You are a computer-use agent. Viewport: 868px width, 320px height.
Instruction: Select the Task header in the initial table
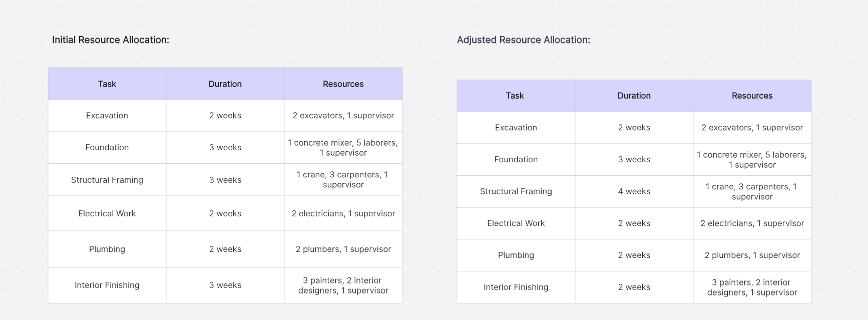[107, 84]
